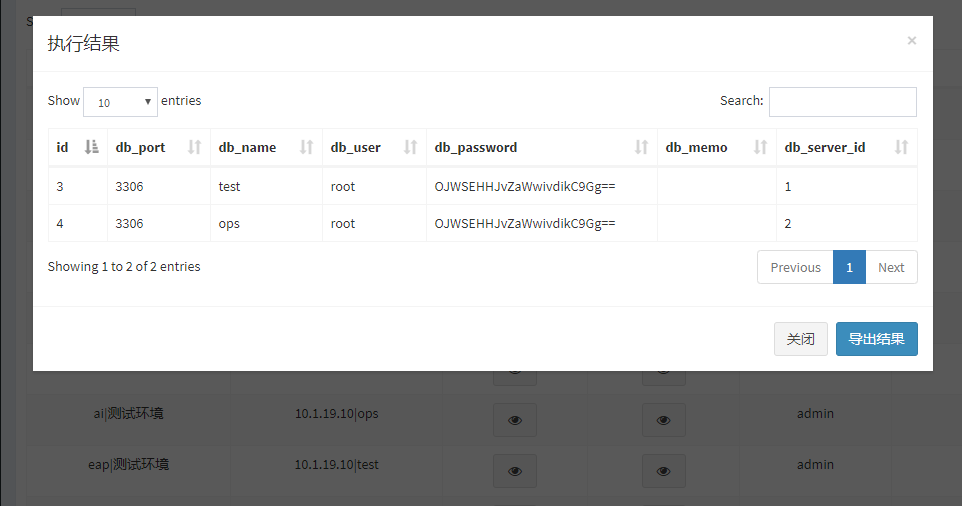Click db_user 'root' in ops row
The width and height of the screenshot is (962, 506).
pyautogui.click(x=343, y=224)
